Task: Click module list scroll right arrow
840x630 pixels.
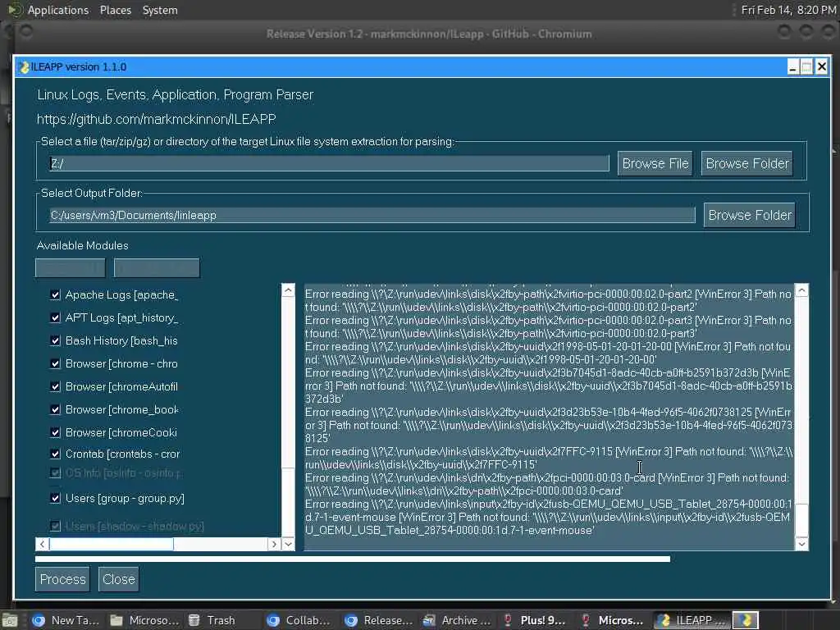Action: coord(274,545)
